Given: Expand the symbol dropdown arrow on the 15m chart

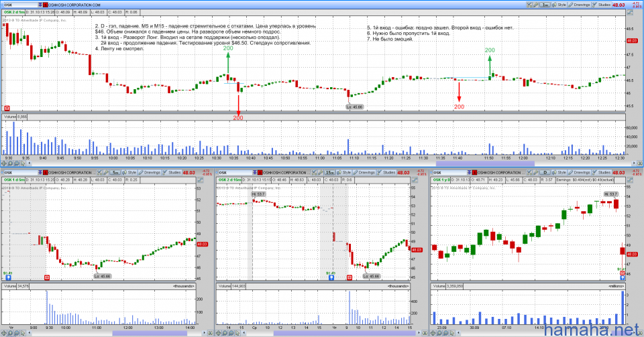Looking at the screenshot, I should pos(256,173).
